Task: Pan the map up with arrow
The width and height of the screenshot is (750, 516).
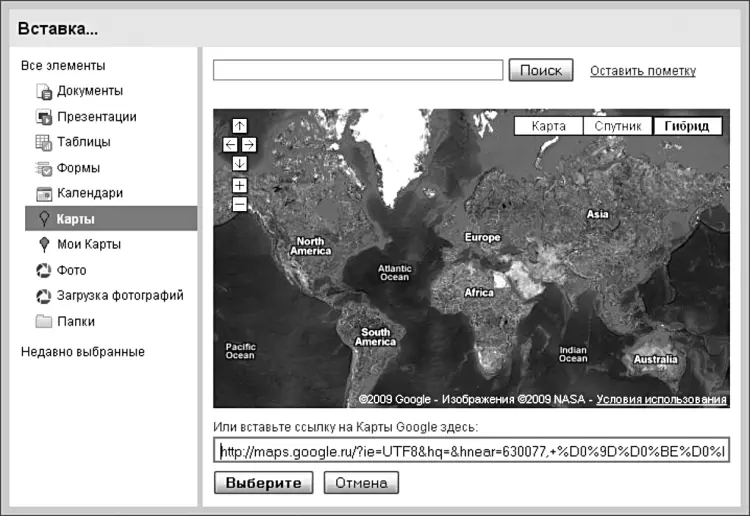Action: [x=240, y=126]
